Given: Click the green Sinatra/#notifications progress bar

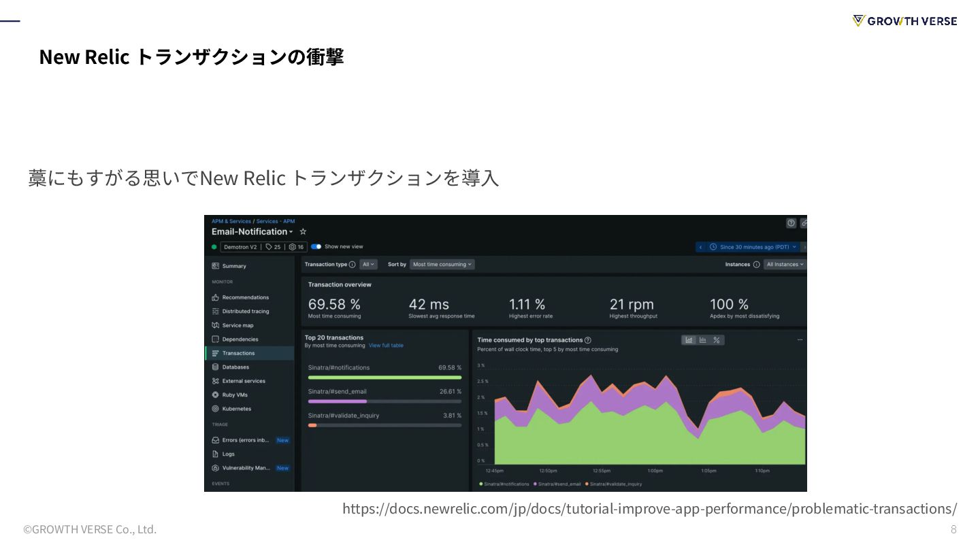Looking at the screenshot, I should click(x=385, y=378).
